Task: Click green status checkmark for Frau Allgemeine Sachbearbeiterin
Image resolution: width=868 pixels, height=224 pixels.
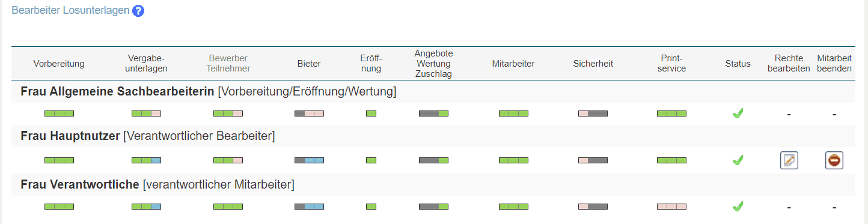Action: [x=738, y=113]
